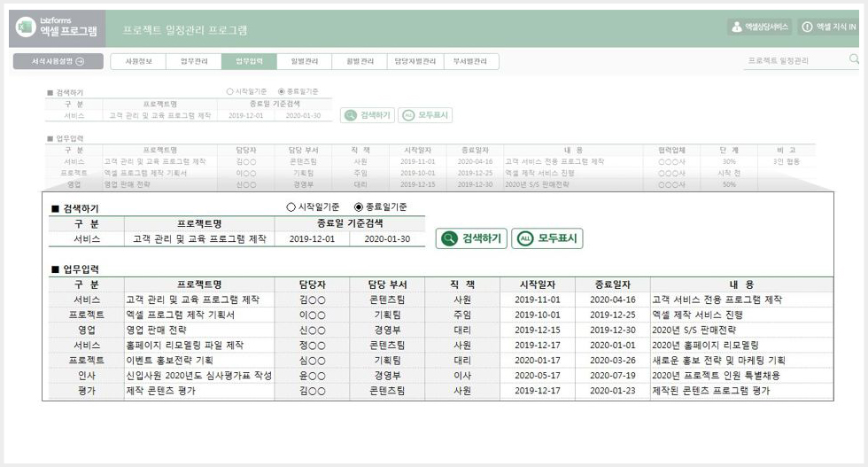Screen dimensions: 868x467
Task: Click 새로운 홍보 전략 및 마케팅 기획 cell
Action: coord(742,360)
